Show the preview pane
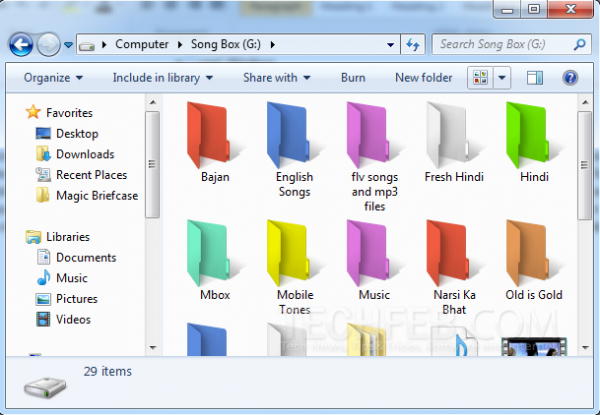This screenshot has width=600, height=415. 535,78
